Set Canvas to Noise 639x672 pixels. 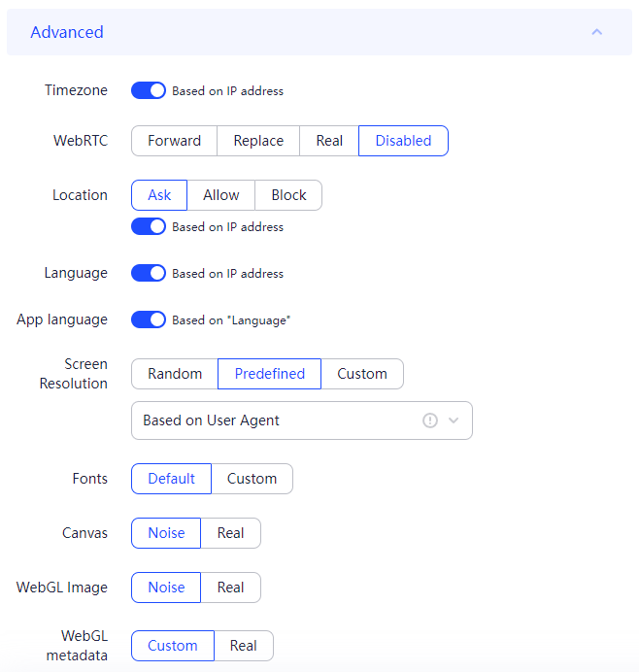point(166,533)
